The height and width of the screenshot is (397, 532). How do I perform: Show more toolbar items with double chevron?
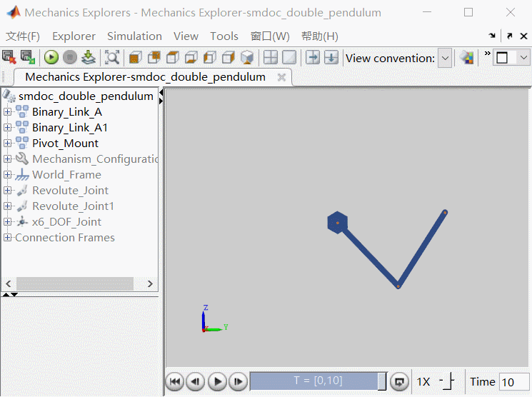click(488, 54)
